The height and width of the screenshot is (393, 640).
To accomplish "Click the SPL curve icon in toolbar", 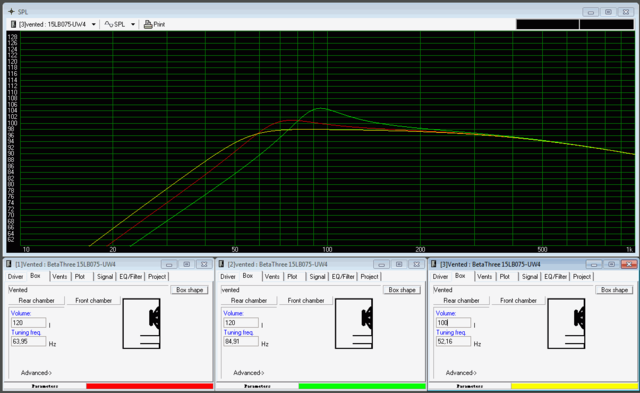I will (108, 24).
